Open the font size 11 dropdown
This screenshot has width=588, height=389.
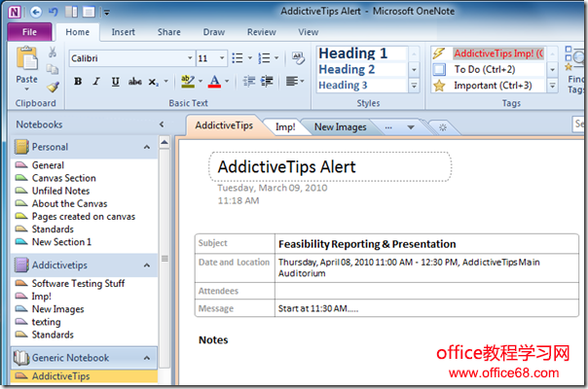pyautogui.click(x=222, y=58)
